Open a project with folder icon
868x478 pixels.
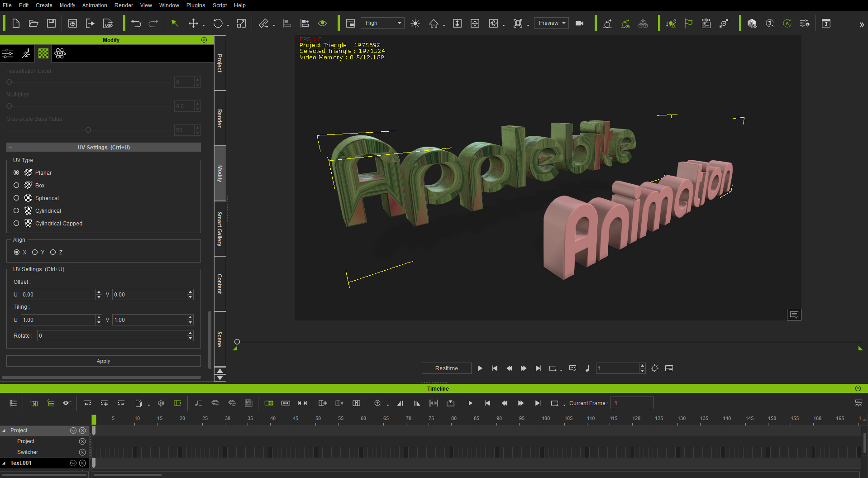coord(33,23)
